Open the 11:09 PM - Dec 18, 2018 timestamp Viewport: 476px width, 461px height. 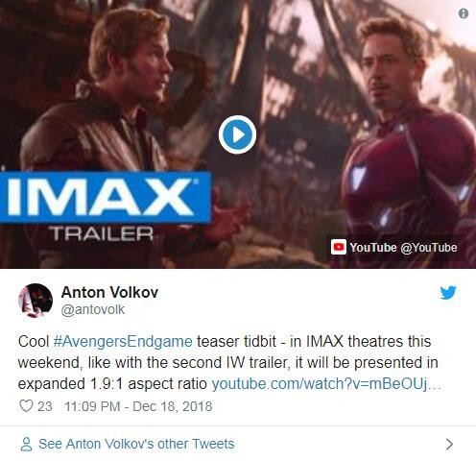(138, 406)
